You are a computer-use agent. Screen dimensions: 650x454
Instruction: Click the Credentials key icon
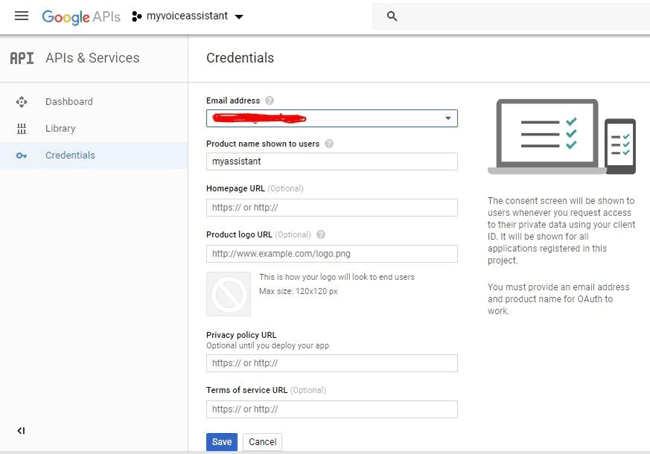(x=22, y=155)
